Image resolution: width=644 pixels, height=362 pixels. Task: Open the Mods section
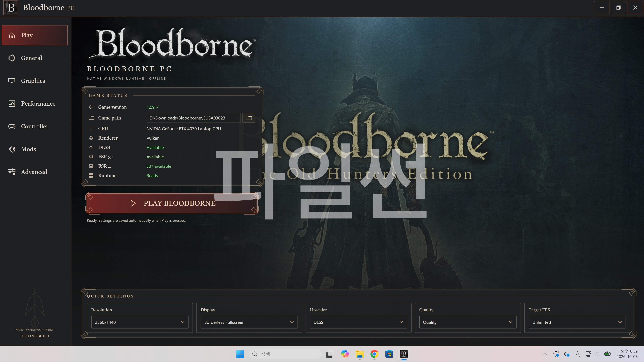[x=35, y=149]
